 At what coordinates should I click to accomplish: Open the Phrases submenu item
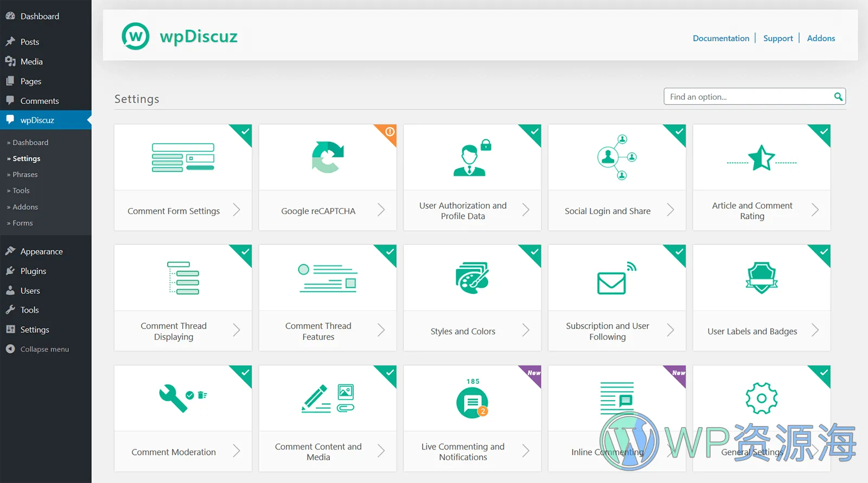tap(25, 175)
